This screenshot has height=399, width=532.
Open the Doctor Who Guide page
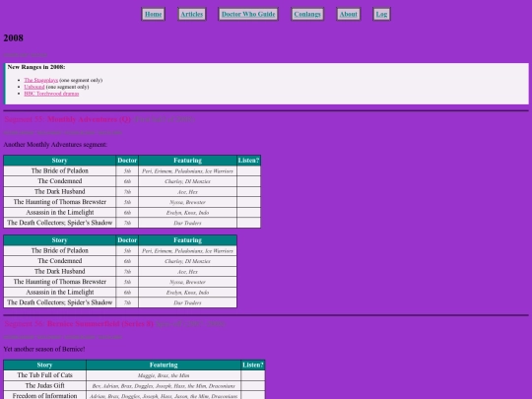tap(248, 14)
